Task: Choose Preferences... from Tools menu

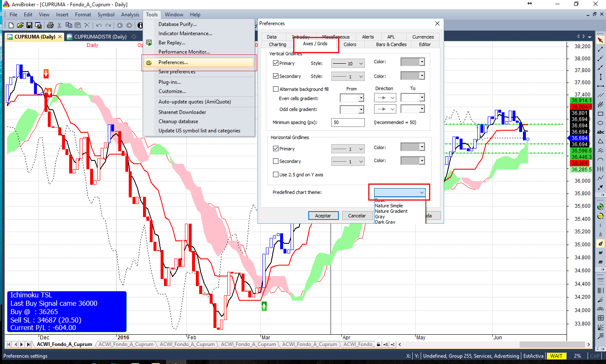Action: [173, 62]
